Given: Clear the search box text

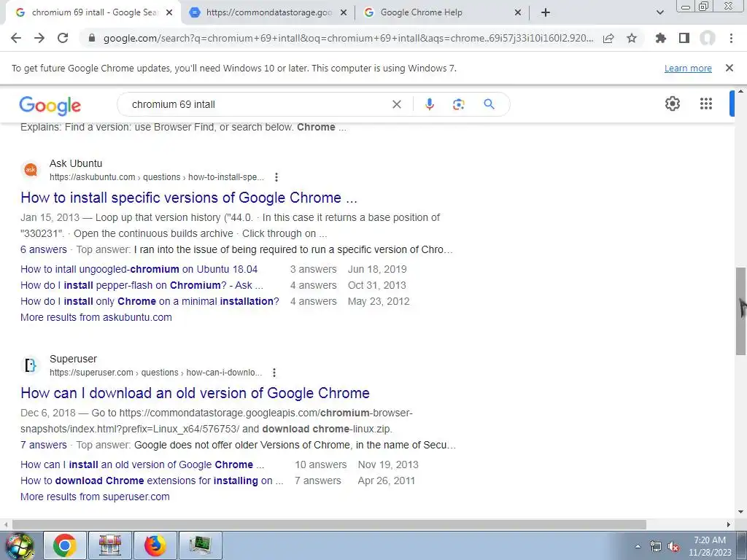Looking at the screenshot, I should (x=396, y=104).
